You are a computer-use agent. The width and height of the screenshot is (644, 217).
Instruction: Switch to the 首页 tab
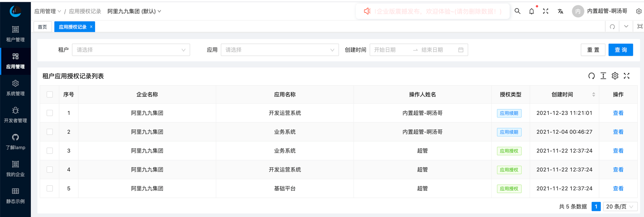42,27
